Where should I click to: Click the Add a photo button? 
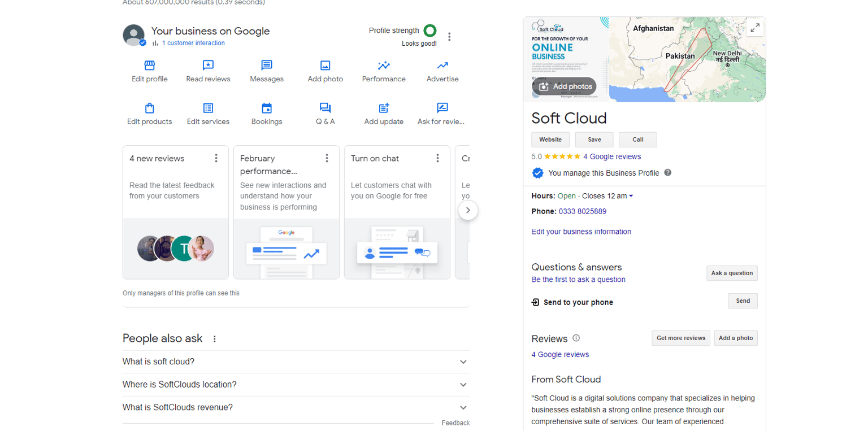point(736,338)
